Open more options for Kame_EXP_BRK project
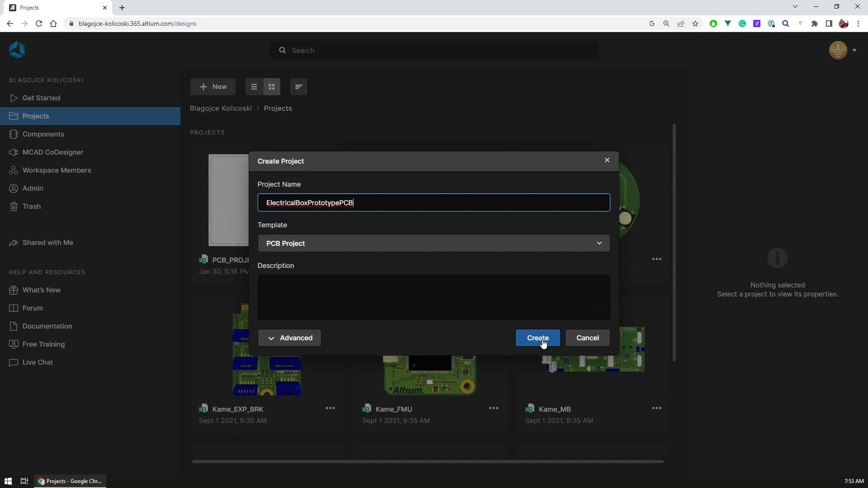Image resolution: width=868 pixels, height=488 pixels. [330, 408]
